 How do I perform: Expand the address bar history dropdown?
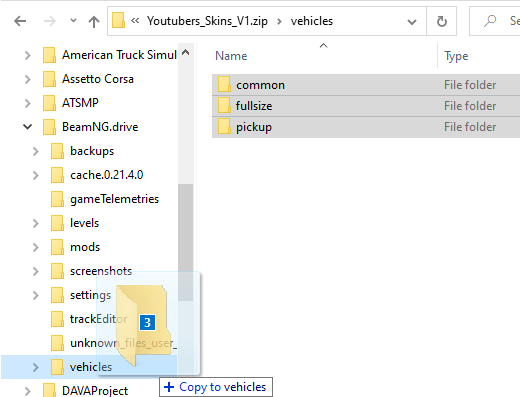tap(412, 22)
